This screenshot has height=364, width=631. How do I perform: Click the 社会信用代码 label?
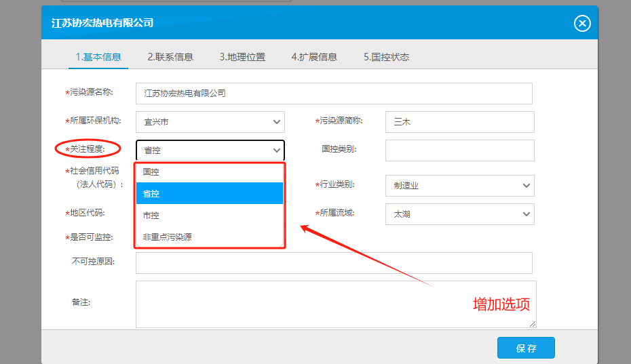click(x=94, y=178)
